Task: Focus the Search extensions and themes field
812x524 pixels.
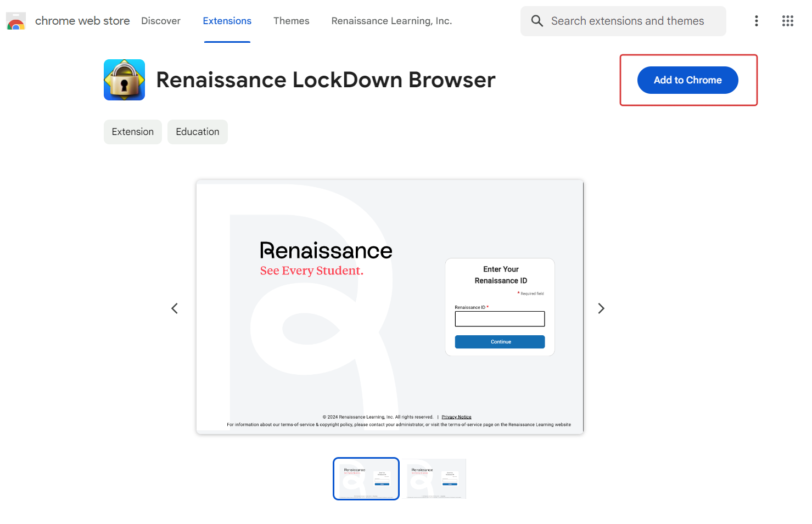Action: coord(623,21)
